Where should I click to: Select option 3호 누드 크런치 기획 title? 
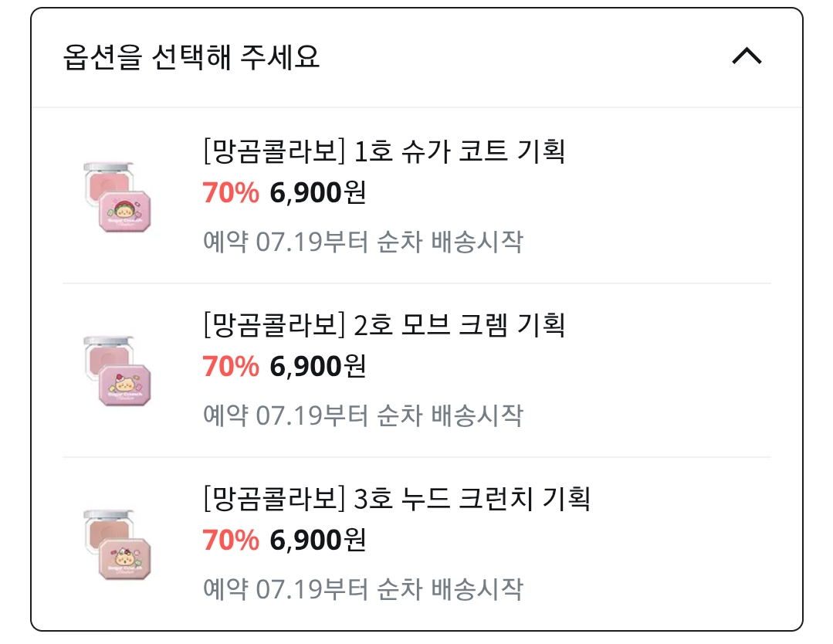[x=397, y=498]
